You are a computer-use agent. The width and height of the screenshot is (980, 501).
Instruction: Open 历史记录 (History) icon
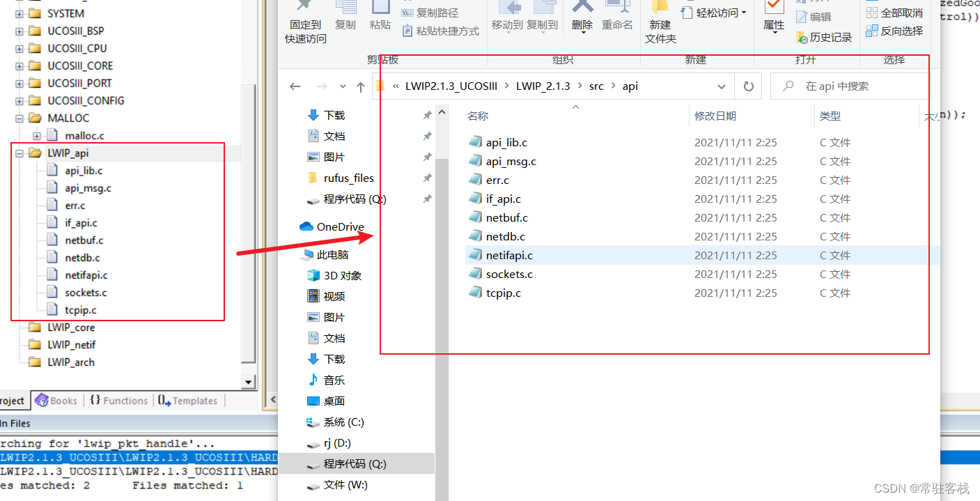coord(825,37)
